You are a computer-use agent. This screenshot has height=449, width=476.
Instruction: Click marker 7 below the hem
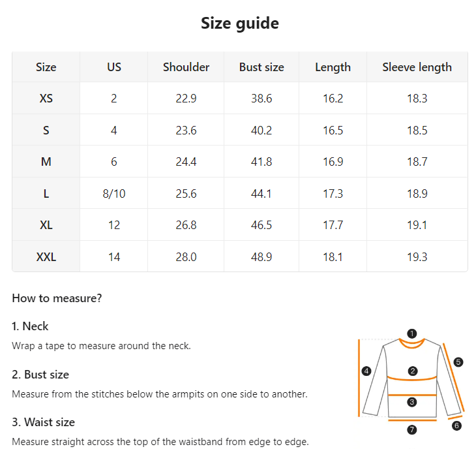pos(411,429)
